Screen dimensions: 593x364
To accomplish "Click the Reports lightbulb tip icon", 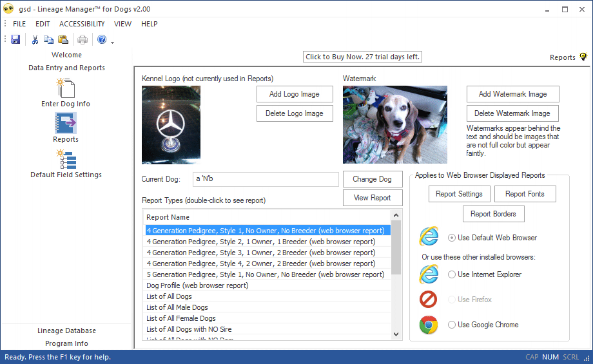I will tap(583, 57).
